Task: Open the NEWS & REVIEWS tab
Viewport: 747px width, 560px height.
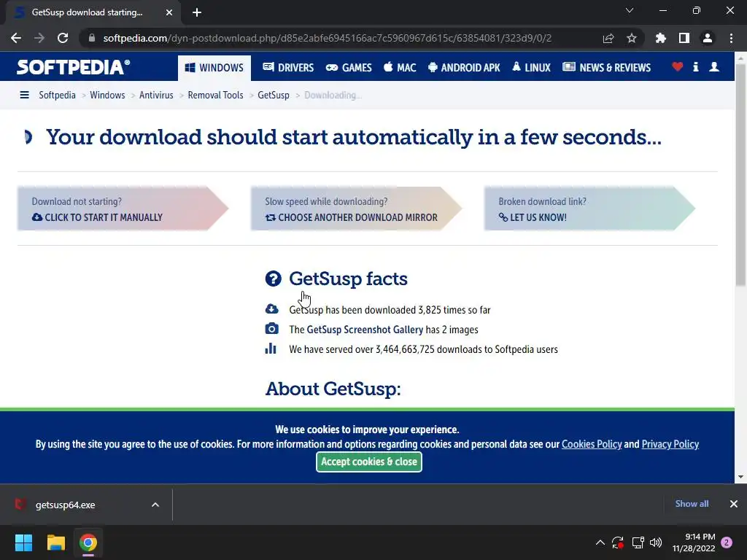Action: 606,68
